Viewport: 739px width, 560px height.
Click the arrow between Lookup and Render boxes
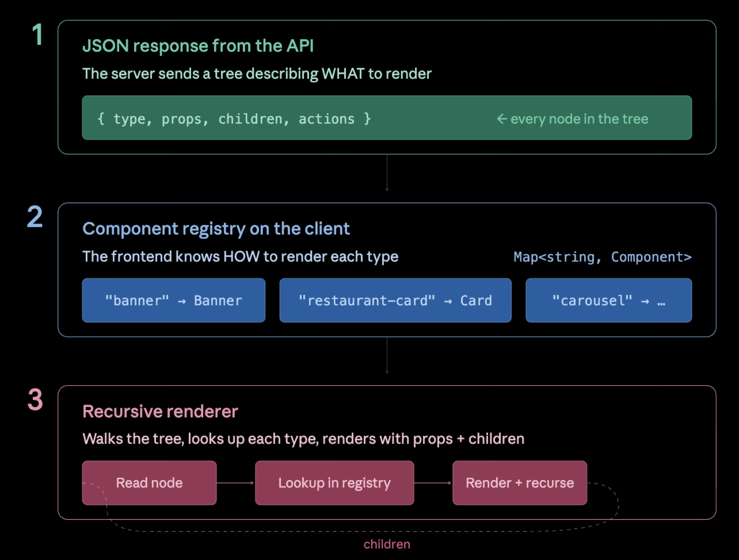(433, 483)
